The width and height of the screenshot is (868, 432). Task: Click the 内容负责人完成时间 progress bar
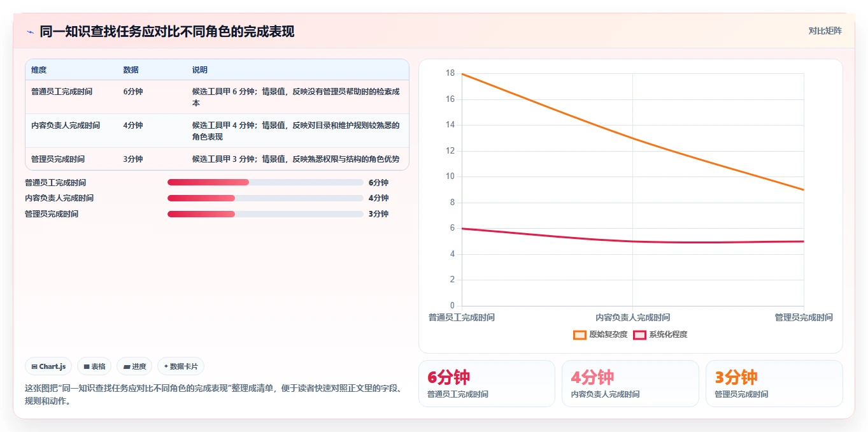pyautogui.click(x=266, y=198)
